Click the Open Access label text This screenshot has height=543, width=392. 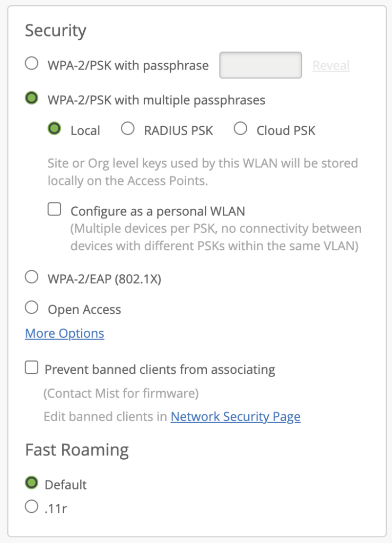(84, 310)
